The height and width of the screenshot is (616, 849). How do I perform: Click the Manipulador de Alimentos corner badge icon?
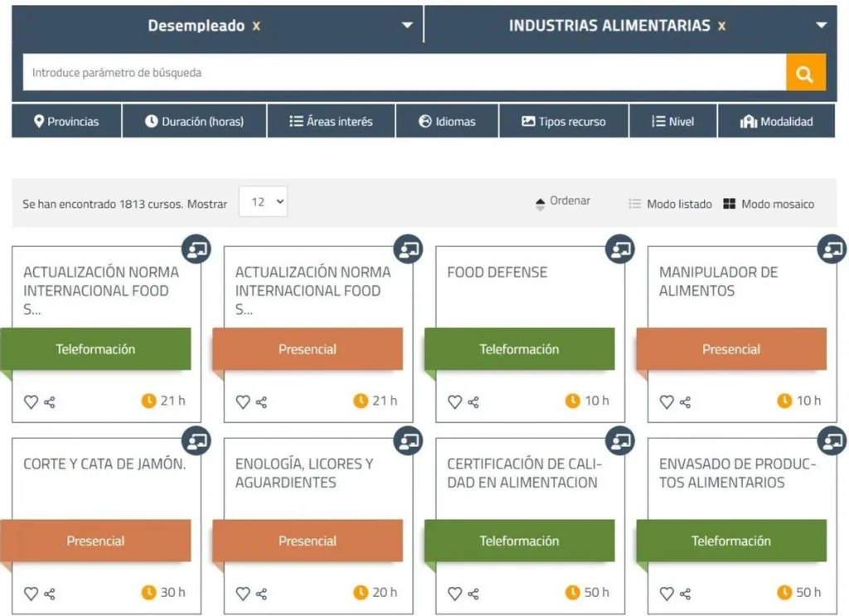[x=832, y=249]
